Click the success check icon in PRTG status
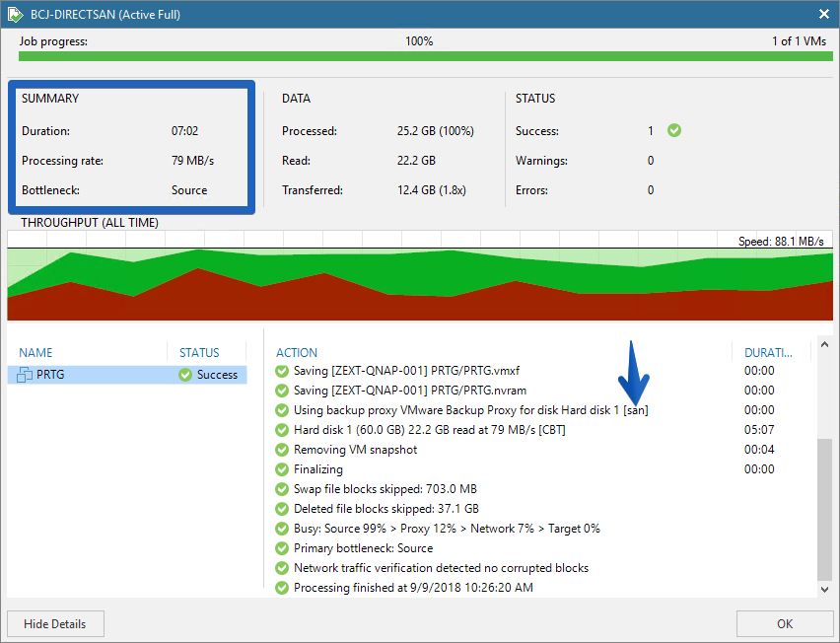This screenshot has width=840, height=643. 185,375
